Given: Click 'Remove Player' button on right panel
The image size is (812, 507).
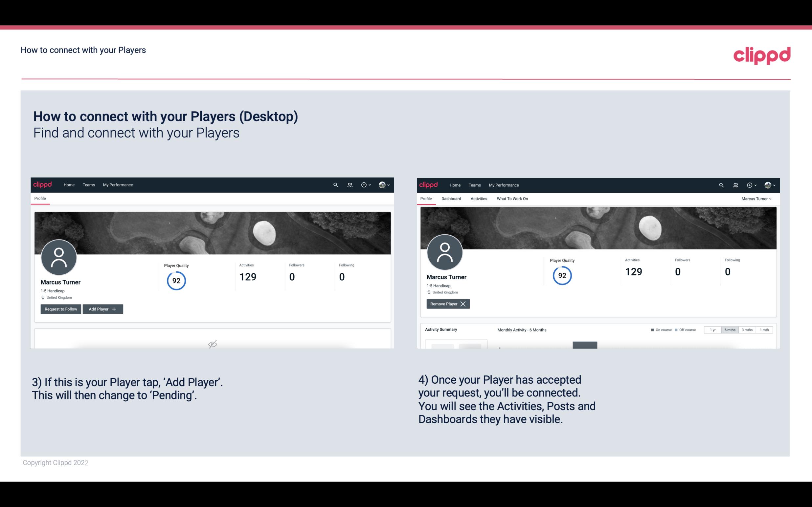Looking at the screenshot, I should (x=447, y=304).
